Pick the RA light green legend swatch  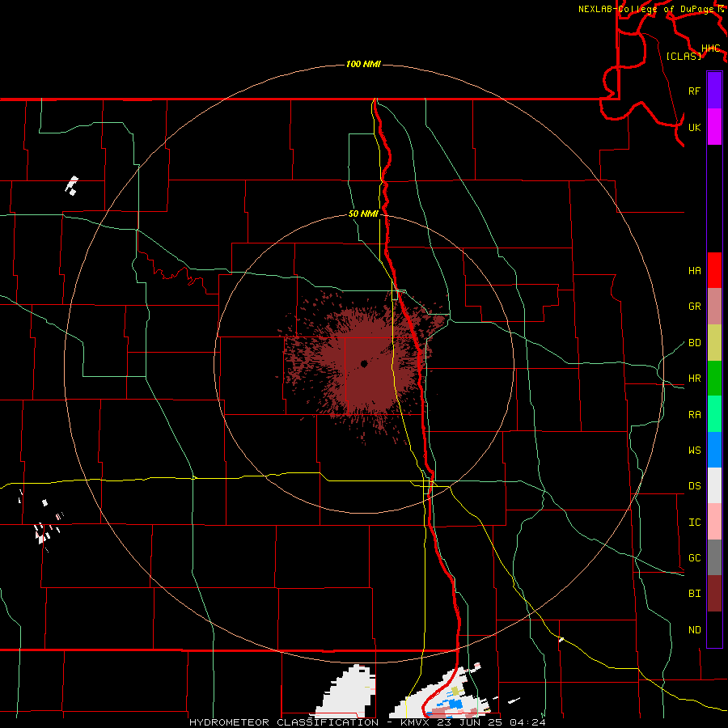pyautogui.click(x=714, y=414)
